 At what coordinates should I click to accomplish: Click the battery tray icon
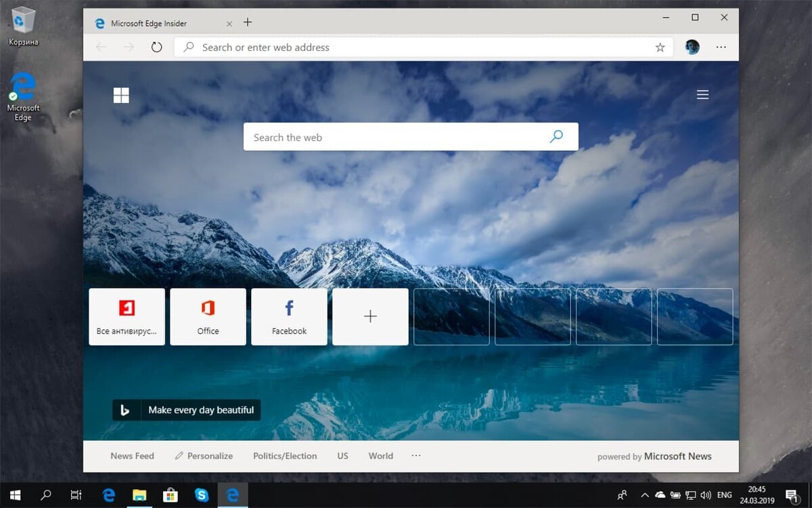(x=675, y=495)
